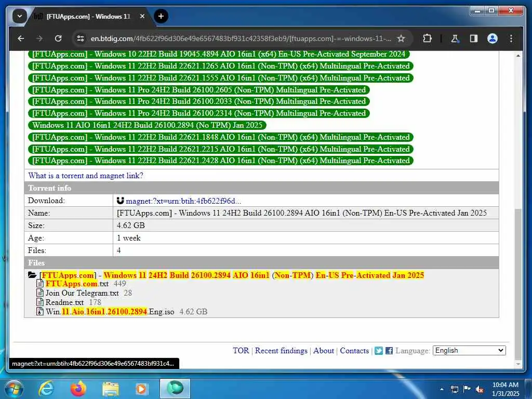Open the profile avatar menu
Image resolution: width=532 pixels, height=399 pixels.
pos(493,38)
